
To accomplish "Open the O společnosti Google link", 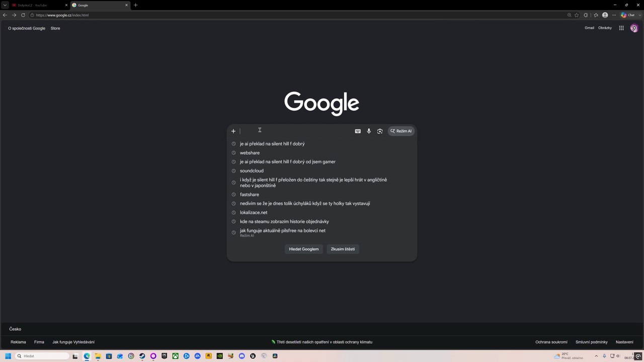I will [x=27, y=28].
